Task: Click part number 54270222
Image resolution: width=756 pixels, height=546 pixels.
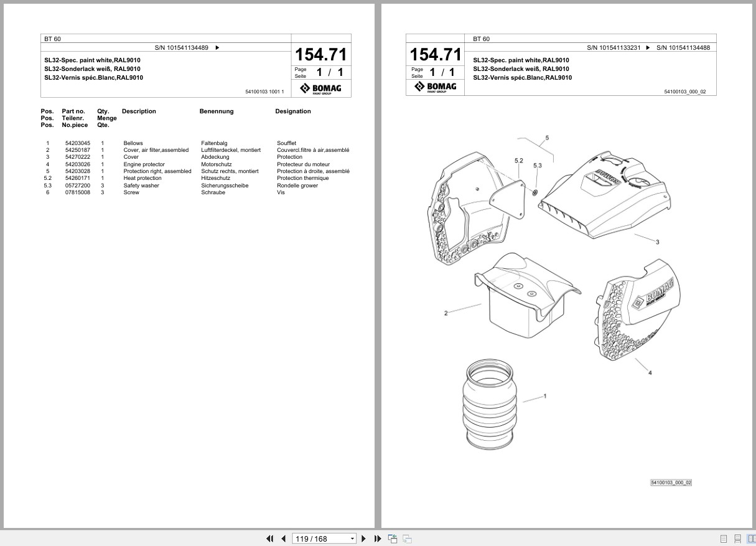Action: (78, 157)
